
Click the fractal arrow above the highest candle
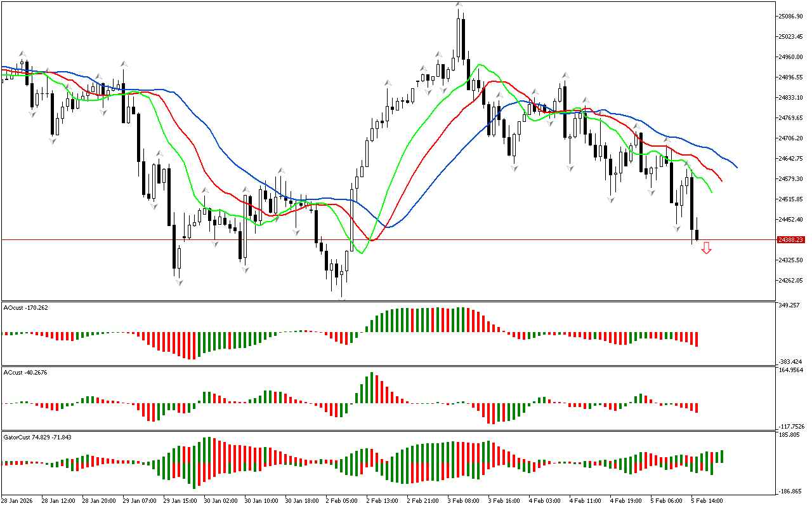click(458, 5)
